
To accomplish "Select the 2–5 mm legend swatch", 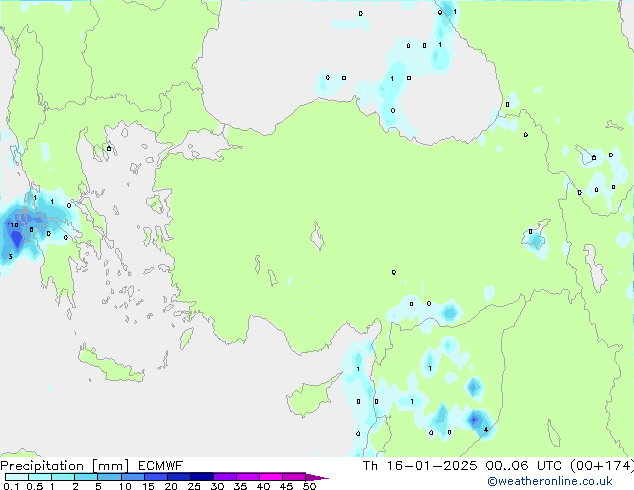I will [x=86, y=477].
